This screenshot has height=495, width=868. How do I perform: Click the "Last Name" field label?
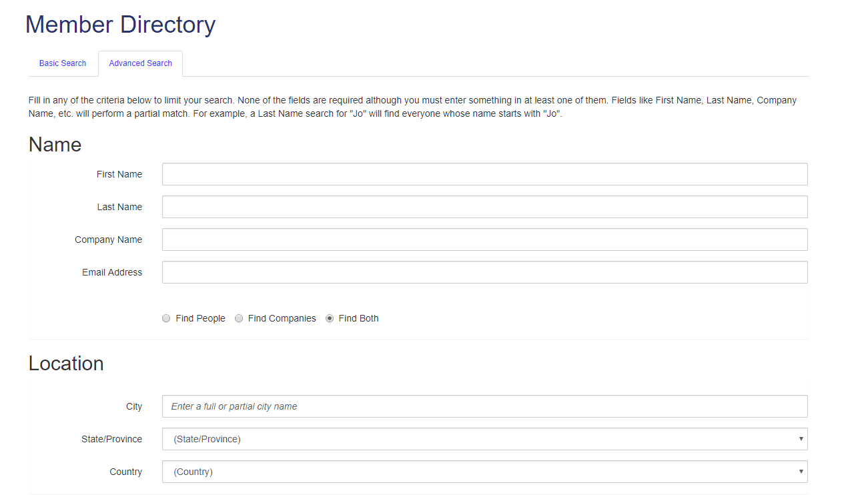click(119, 207)
